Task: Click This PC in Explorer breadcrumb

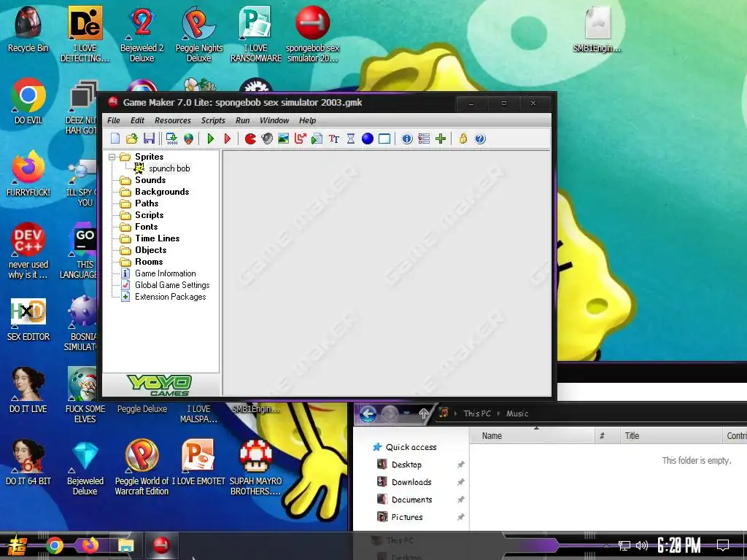Action: click(477, 413)
